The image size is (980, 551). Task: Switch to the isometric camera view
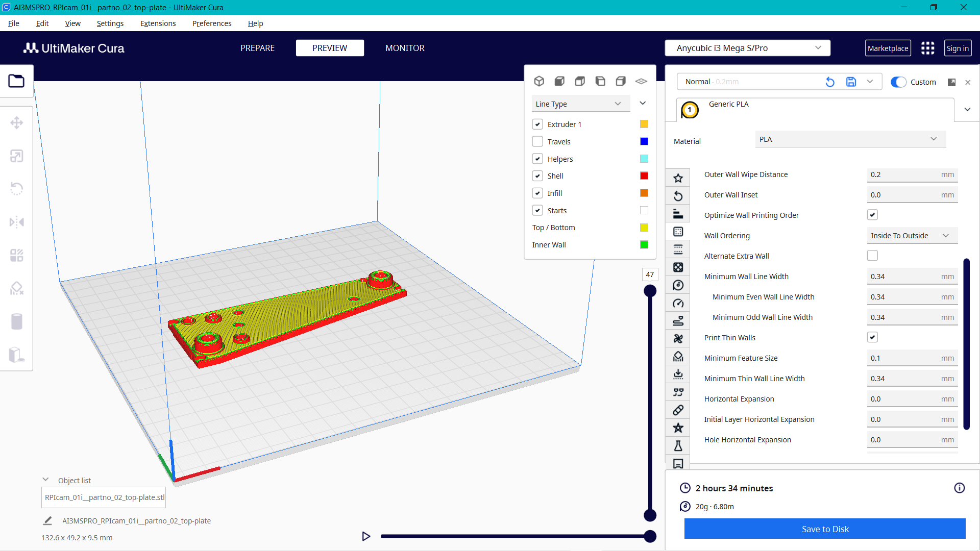point(539,81)
